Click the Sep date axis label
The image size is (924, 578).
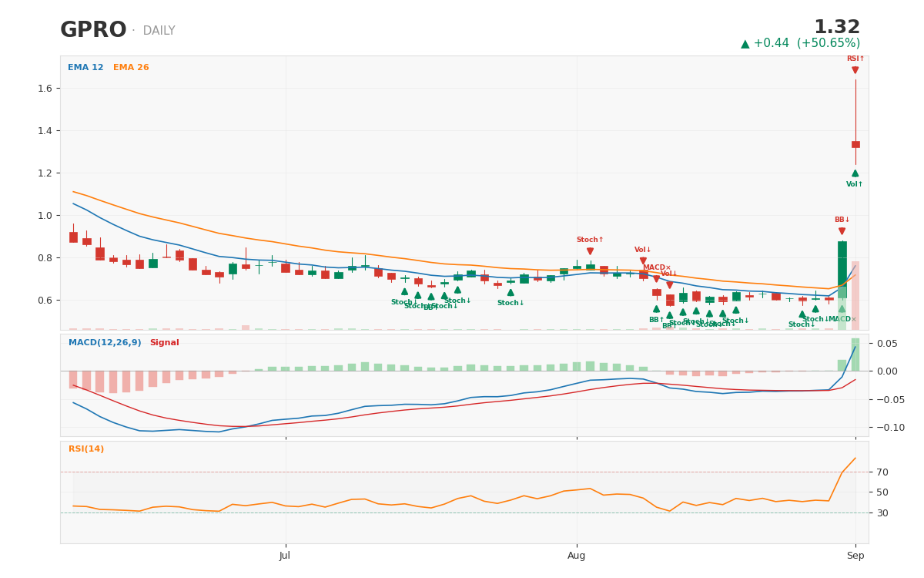click(855, 556)
